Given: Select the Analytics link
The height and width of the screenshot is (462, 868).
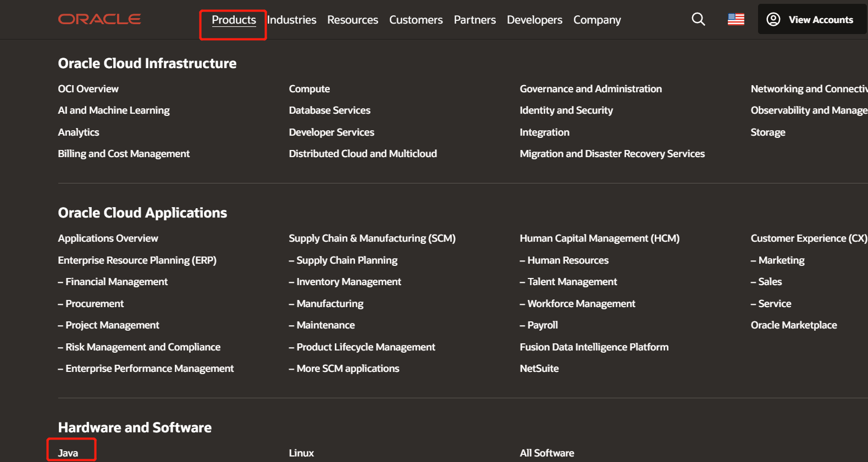Looking at the screenshot, I should pyautogui.click(x=79, y=132).
